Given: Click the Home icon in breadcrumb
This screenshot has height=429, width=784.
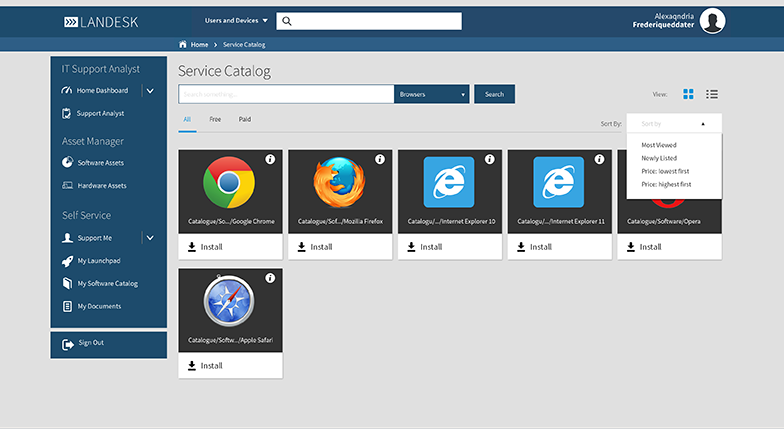Looking at the screenshot, I should pos(182,45).
